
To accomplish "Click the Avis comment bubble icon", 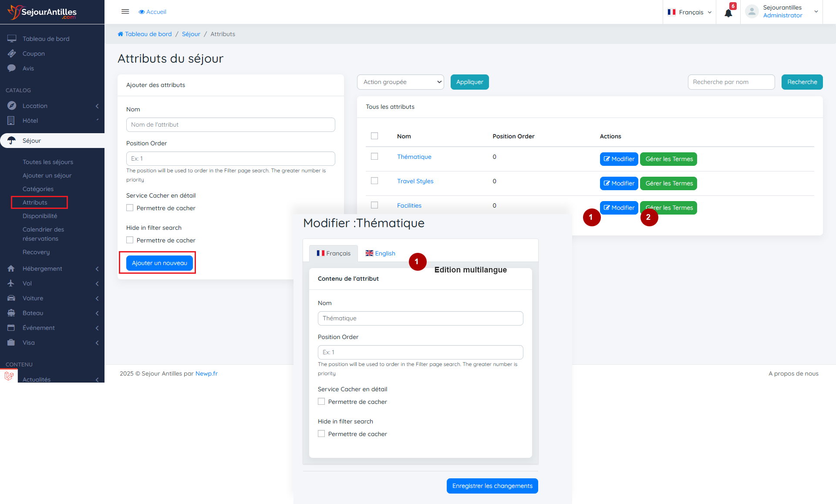I will pos(12,68).
